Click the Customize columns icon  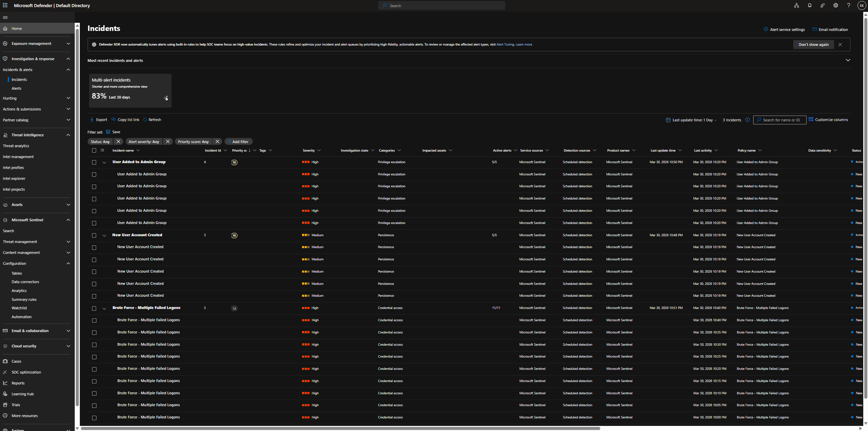point(811,120)
